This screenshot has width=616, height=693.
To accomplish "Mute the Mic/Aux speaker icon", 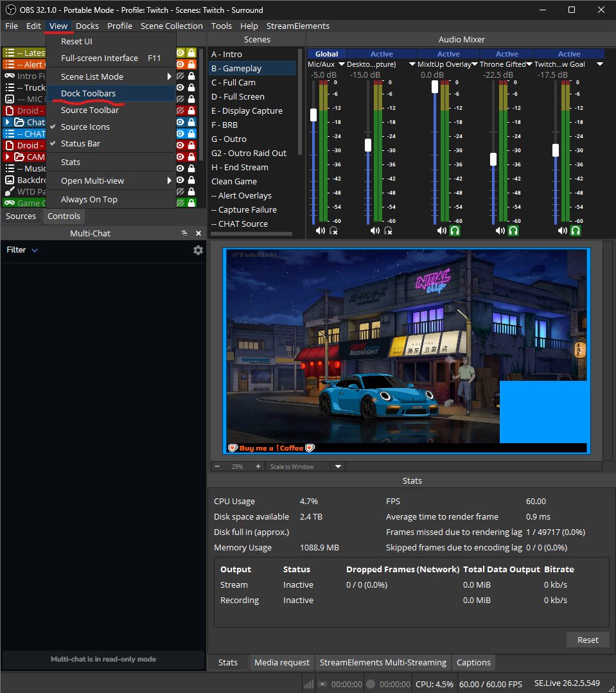I will [x=321, y=231].
